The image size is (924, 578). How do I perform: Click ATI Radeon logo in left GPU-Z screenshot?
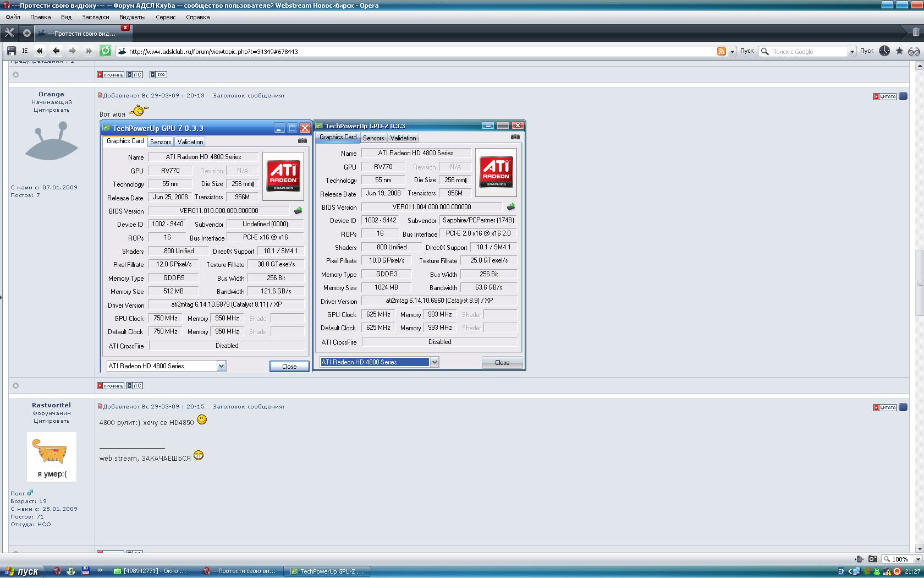(x=284, y=176)
